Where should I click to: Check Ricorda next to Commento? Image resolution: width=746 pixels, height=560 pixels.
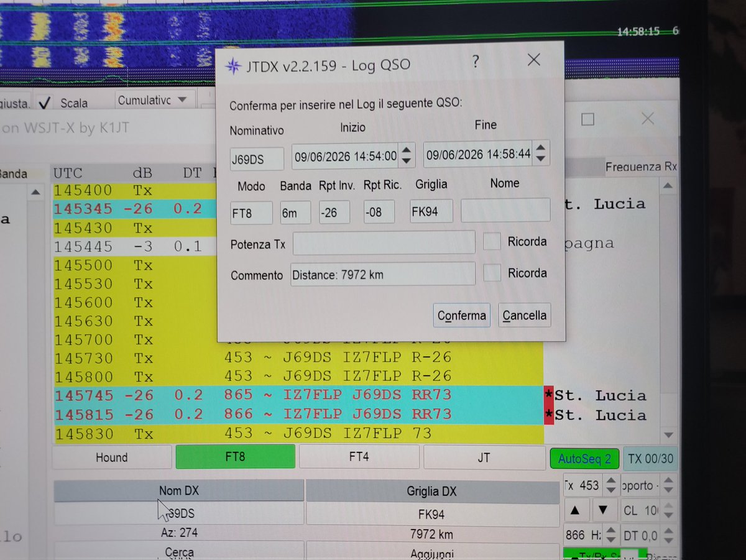click(x=492, y=273)
